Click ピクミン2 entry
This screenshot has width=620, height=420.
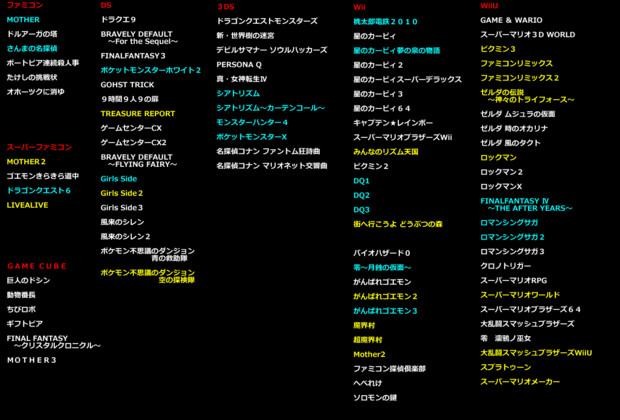coord(371,166)
